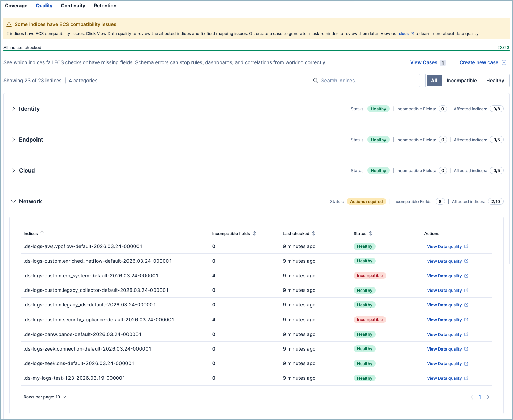Sort the Incompatible fields column
This screenshot has width=513, height=420.
254,233
